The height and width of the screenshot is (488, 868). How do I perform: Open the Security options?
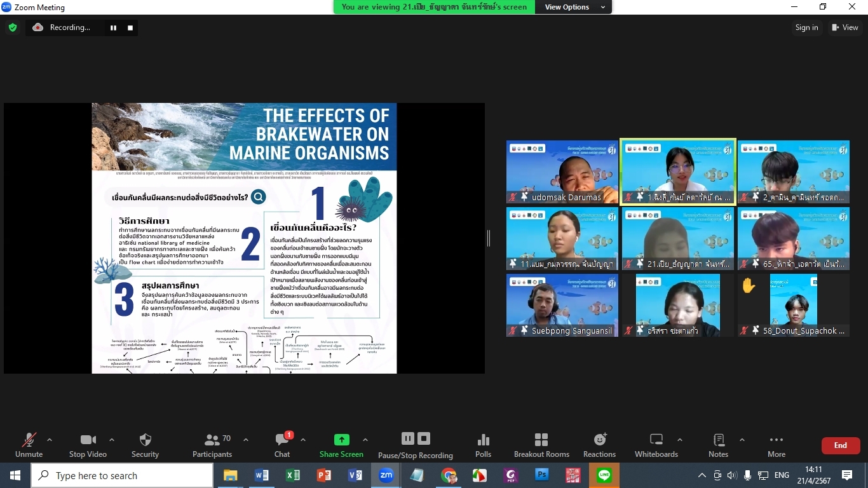[145, 445]
